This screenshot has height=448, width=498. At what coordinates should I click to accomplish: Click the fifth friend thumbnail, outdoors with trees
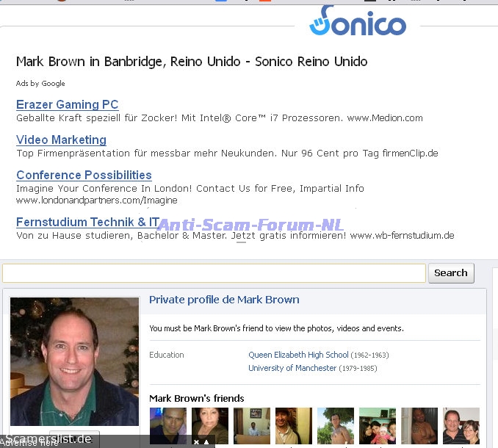(x=336, y=426)
